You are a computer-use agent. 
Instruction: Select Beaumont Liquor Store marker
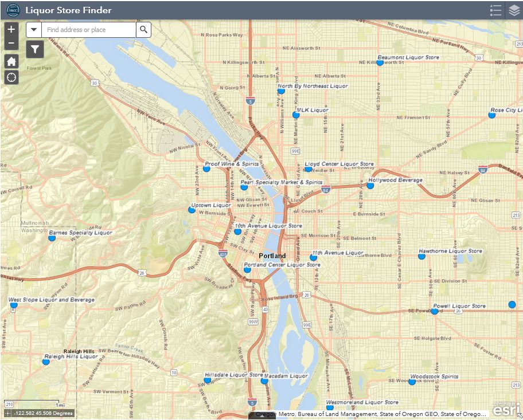[380, 62]
